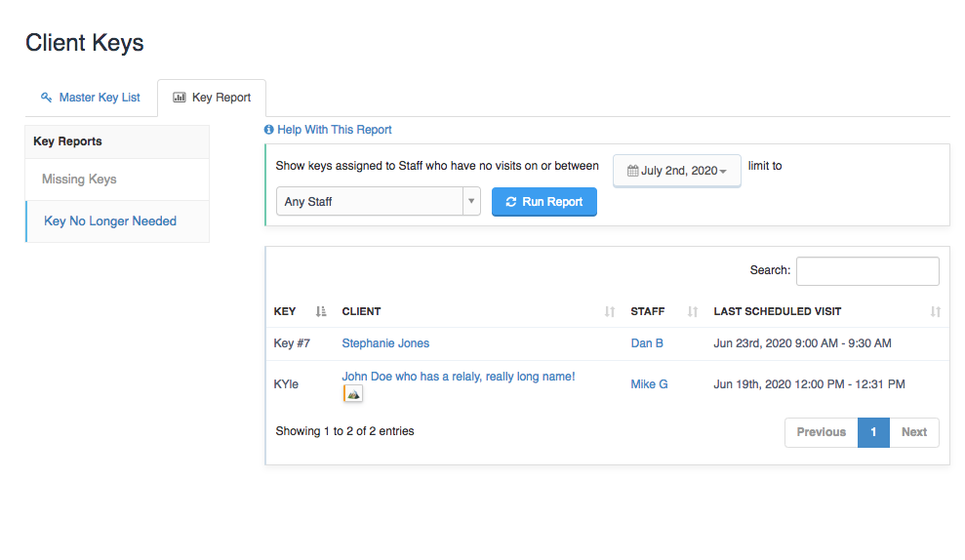Click the KEY column header
This screenshot has height=560, width=965.
(285, 311)
